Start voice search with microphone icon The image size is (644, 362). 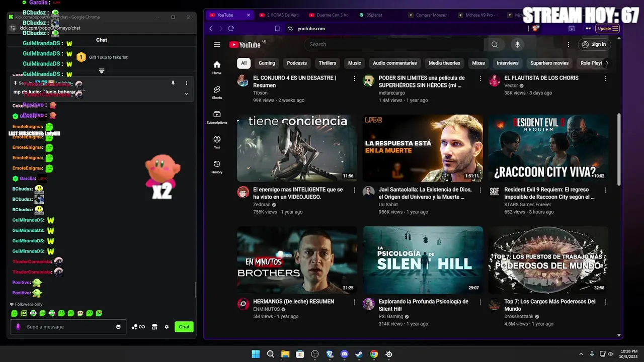(x=517, y=44)
